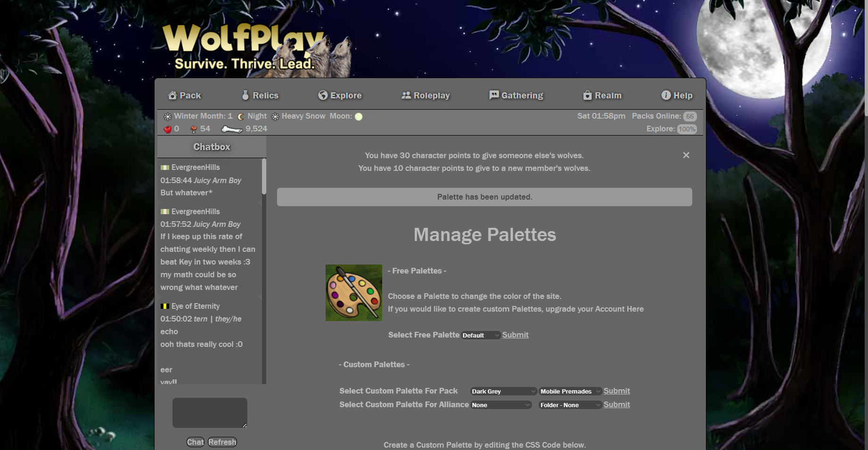This screenshot has height=450, width=868.
Task: Click the Roleplay people icon
Action: click(x=406, y=96)
